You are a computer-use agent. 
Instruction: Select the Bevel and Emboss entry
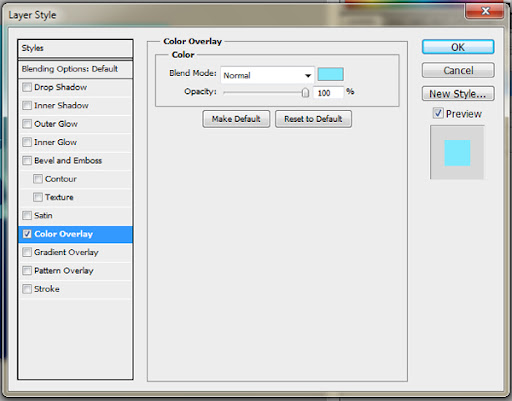pos(76,161)
